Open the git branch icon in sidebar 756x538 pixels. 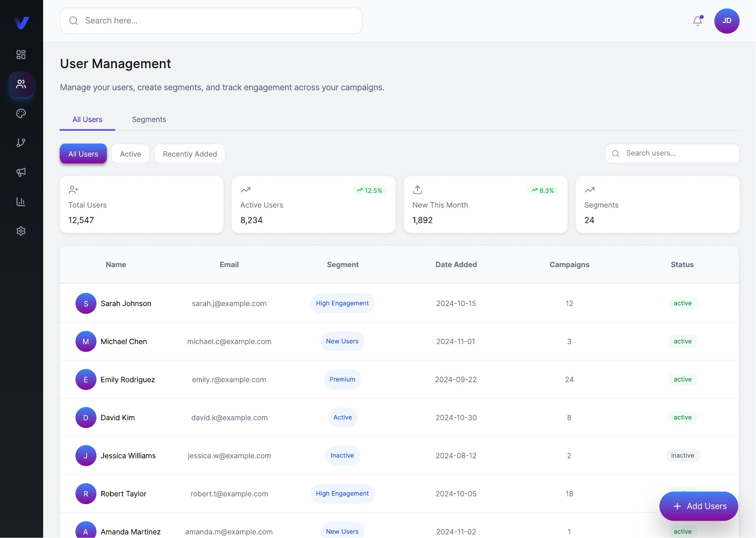[x=21, y=143]
